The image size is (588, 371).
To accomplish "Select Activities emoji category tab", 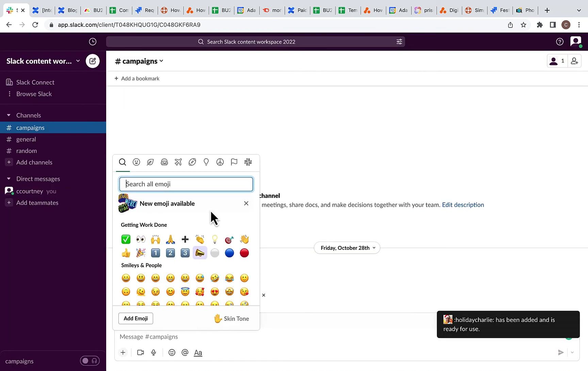I will coord(192,162).
